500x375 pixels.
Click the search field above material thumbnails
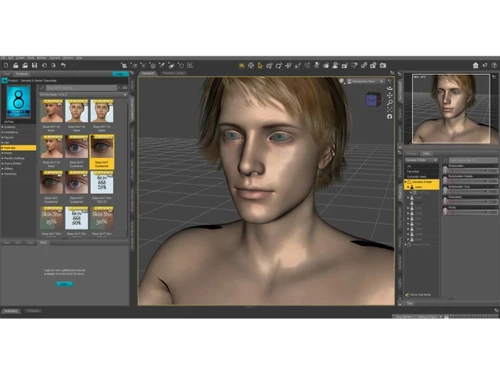pos(81,88)
